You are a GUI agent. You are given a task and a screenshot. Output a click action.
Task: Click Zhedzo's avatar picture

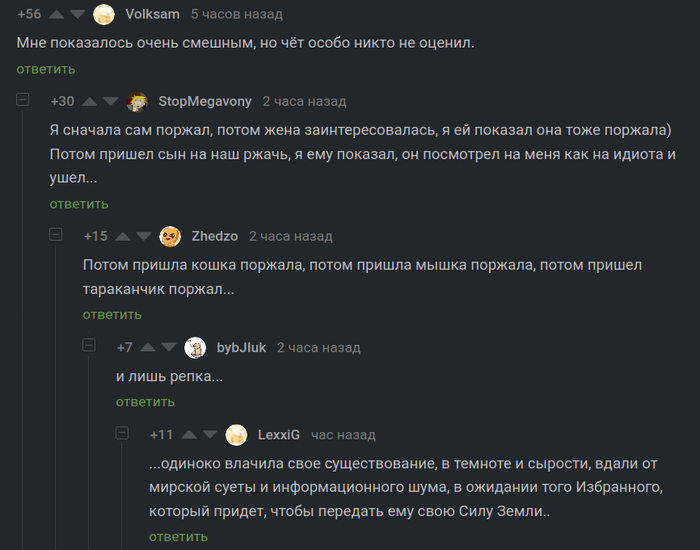click(x=170, y=236)
